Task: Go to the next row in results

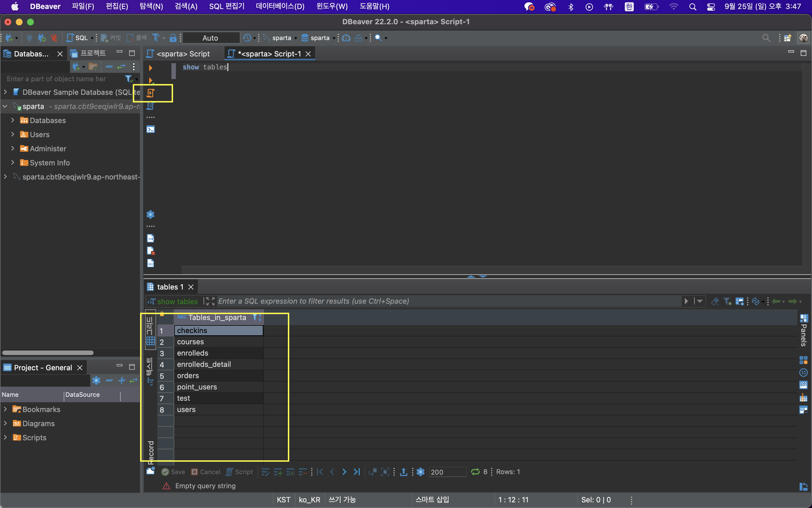Action: point(344,472)
